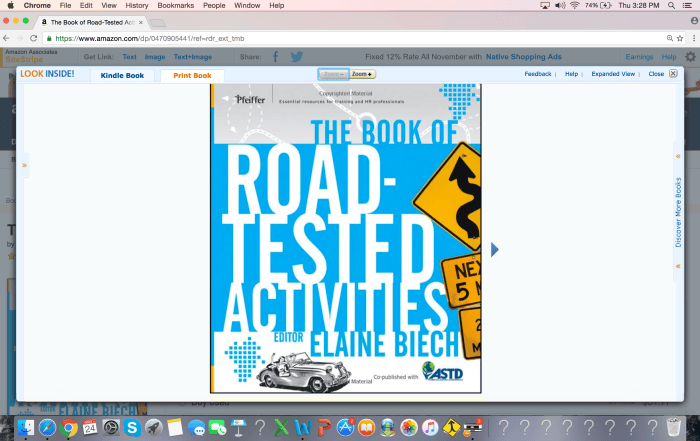The image size is (700, 441).
Task: Expand the left sidebar panel arrow
Action: (x=25, y=165)
